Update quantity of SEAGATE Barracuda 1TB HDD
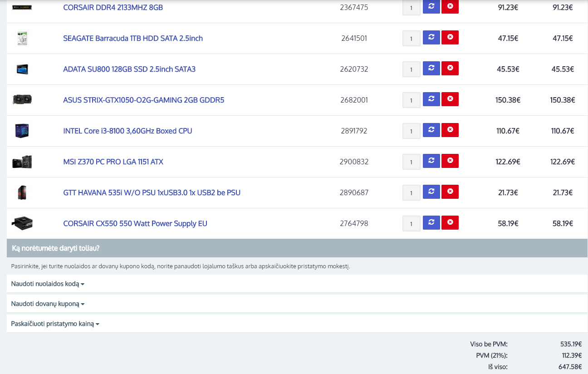588x374 pixels. 431,37
